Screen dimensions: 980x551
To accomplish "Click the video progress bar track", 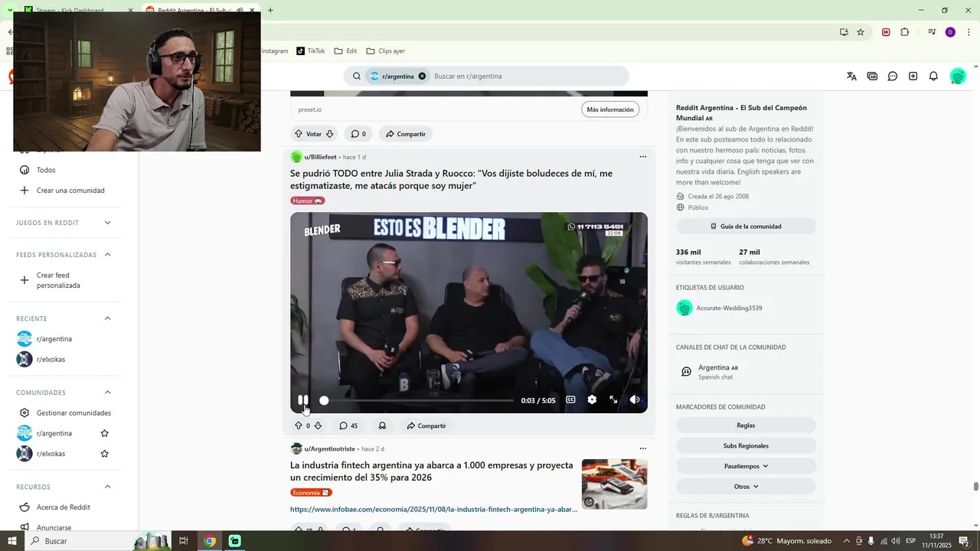I will (x=419, y=400).
